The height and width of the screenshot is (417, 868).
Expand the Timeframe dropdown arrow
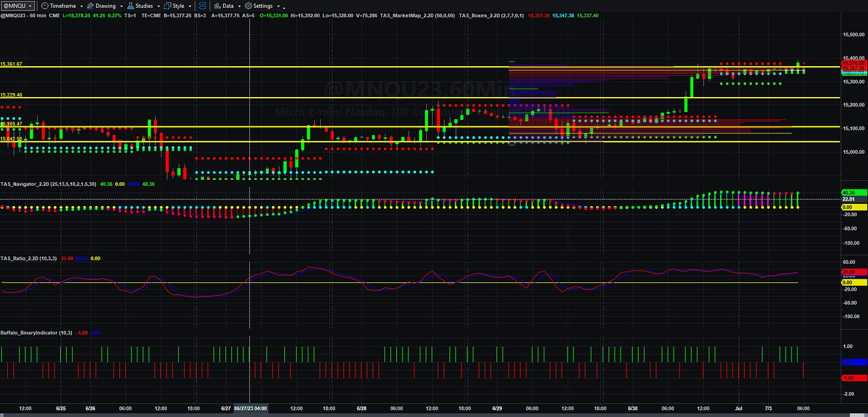pyautogui.click(x=82, y=6)
